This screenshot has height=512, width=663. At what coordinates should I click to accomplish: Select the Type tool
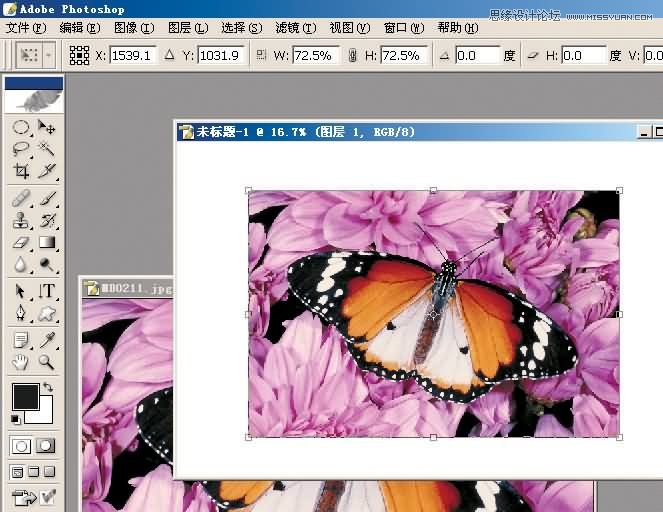(x=46, y=291)
